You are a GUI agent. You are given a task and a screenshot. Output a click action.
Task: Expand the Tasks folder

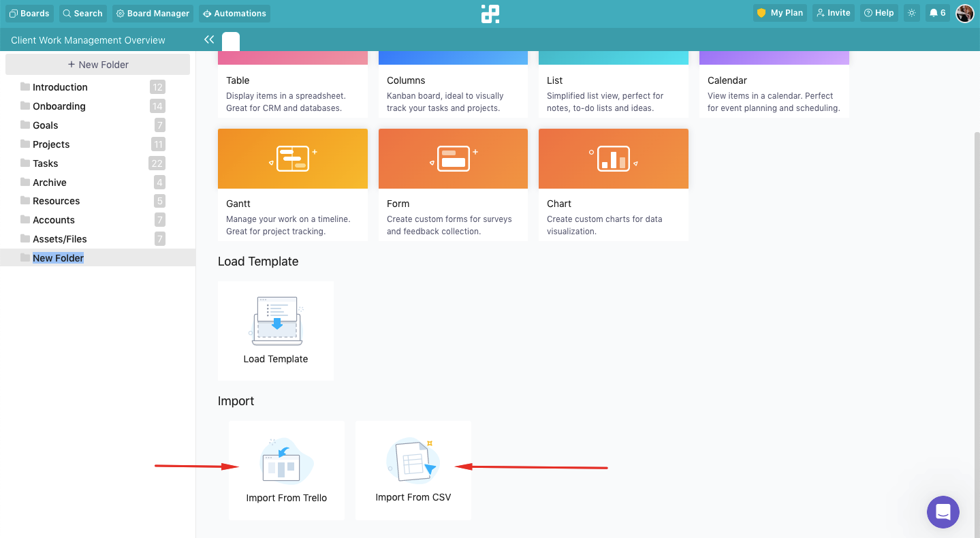point(46,163)
